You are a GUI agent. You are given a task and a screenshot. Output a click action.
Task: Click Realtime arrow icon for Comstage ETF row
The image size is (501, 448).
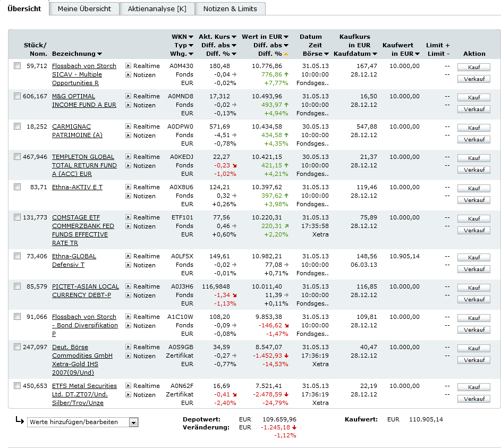click(128, 217)
